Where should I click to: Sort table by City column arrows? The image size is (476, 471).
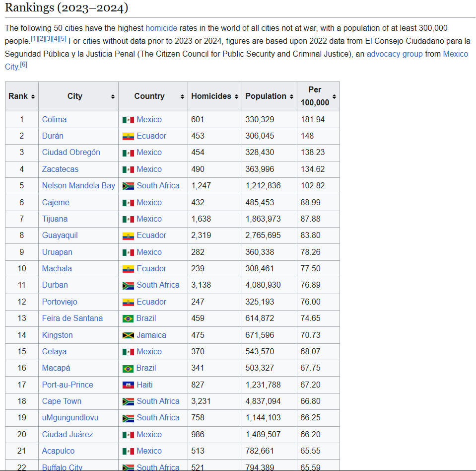coord(113,96)
